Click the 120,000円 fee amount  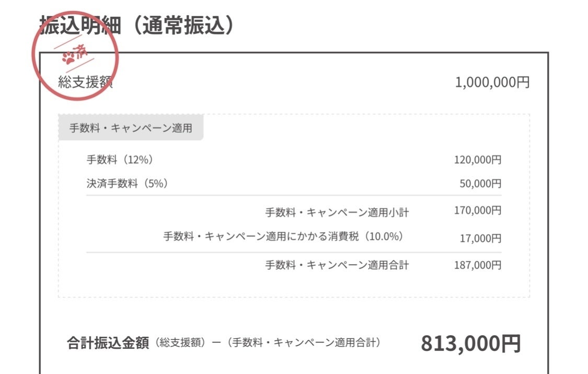click(477, 160)
